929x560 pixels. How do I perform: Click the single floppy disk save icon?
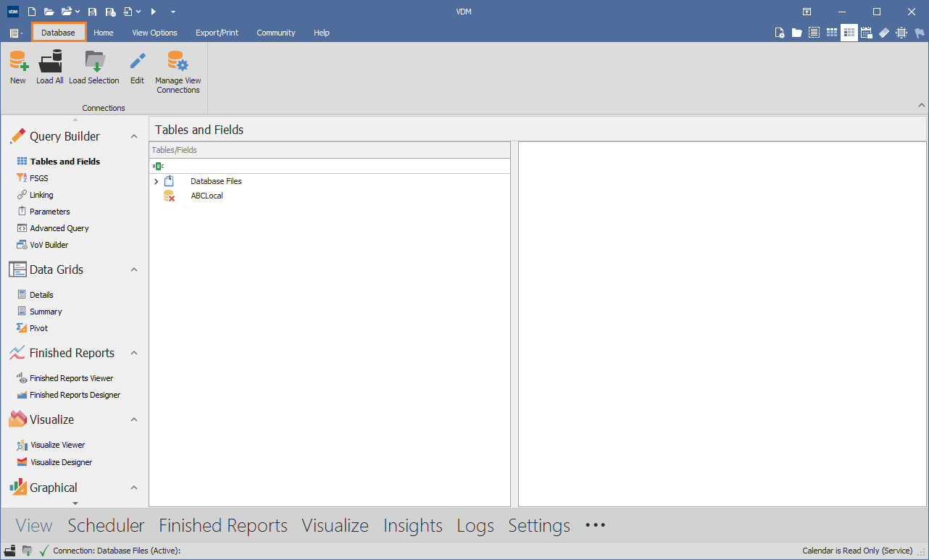click(x=92, y=12)
